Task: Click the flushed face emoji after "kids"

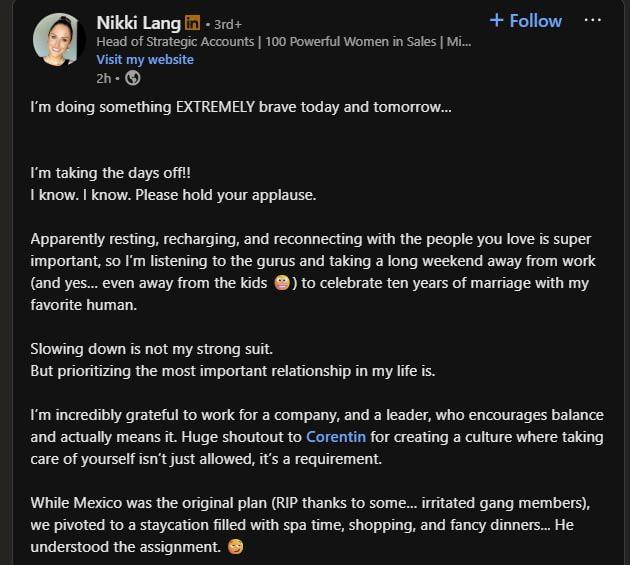Action: pos(283,283)
